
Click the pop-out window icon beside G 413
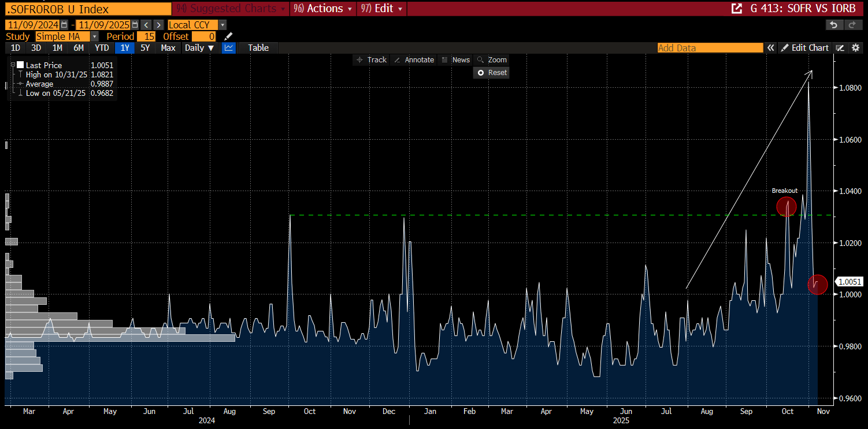pos(736,9)
